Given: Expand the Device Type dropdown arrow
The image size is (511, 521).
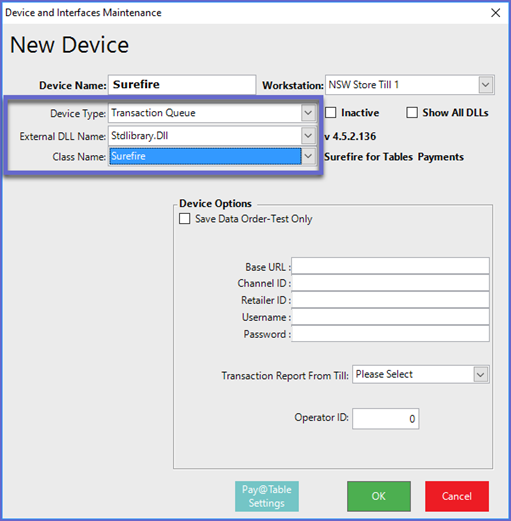Looking at the screenshot, I should [308, 113].
